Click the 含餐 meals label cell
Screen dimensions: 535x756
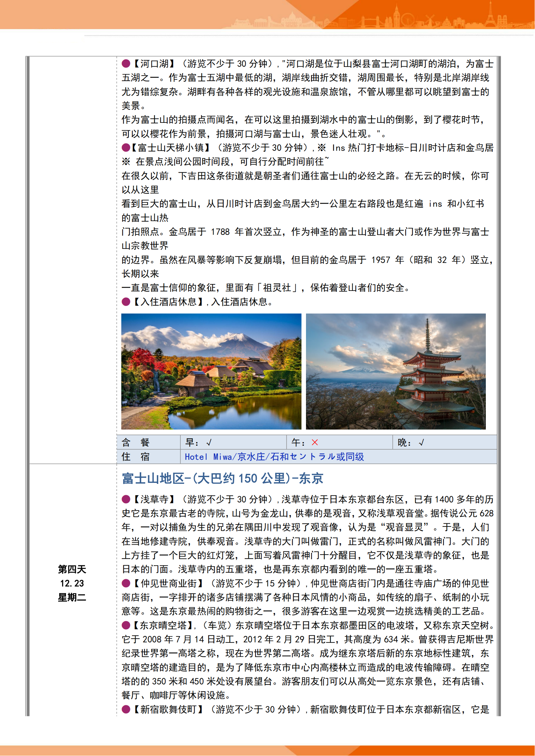(136, 442)
